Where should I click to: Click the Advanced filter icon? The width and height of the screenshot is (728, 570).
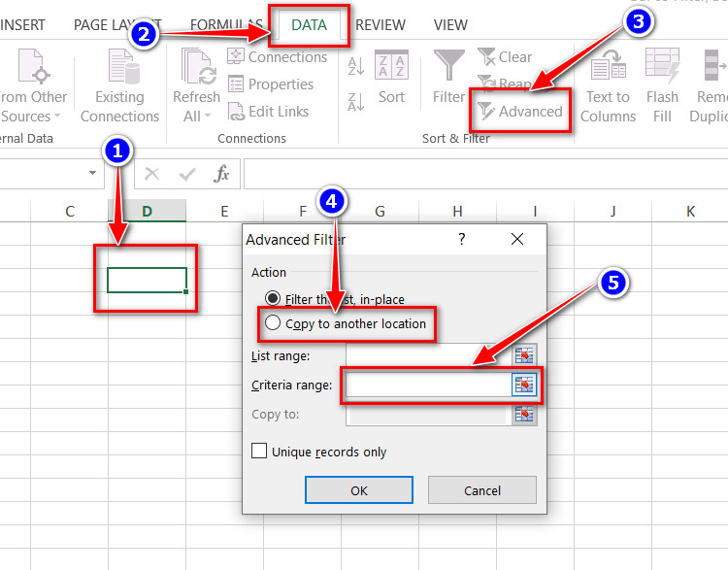[486, 111]
